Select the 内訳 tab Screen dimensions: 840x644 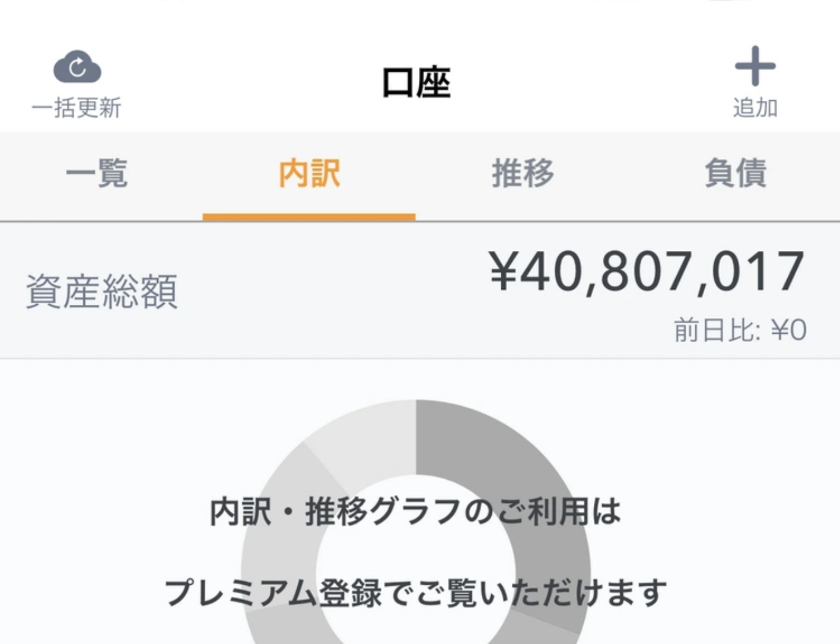pos(309,173)
